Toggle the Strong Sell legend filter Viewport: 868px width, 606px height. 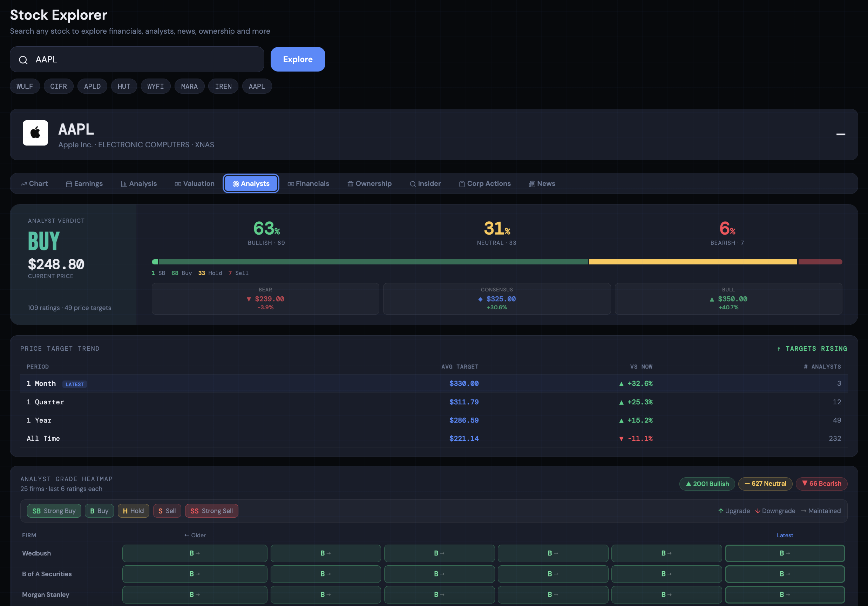coord(211,511)
